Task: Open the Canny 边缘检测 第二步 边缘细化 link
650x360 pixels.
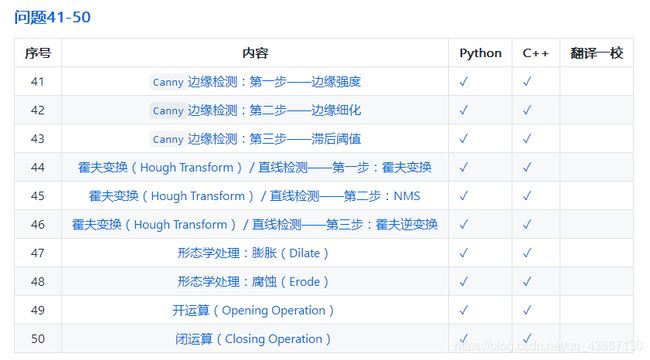Action: pos(255,110)
